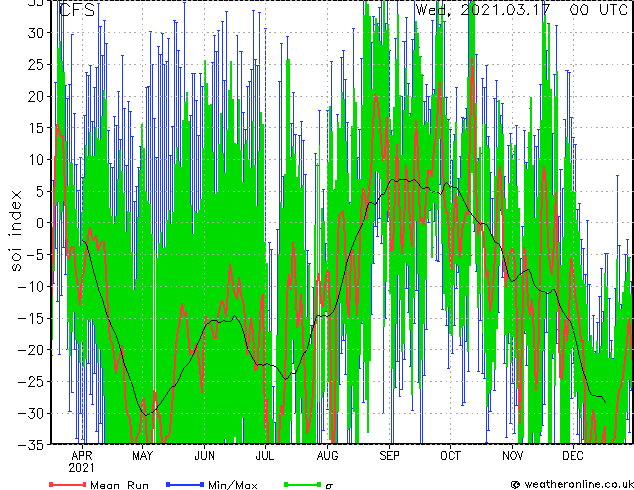Click the y-axis value -5

click(x=36, y=255)
